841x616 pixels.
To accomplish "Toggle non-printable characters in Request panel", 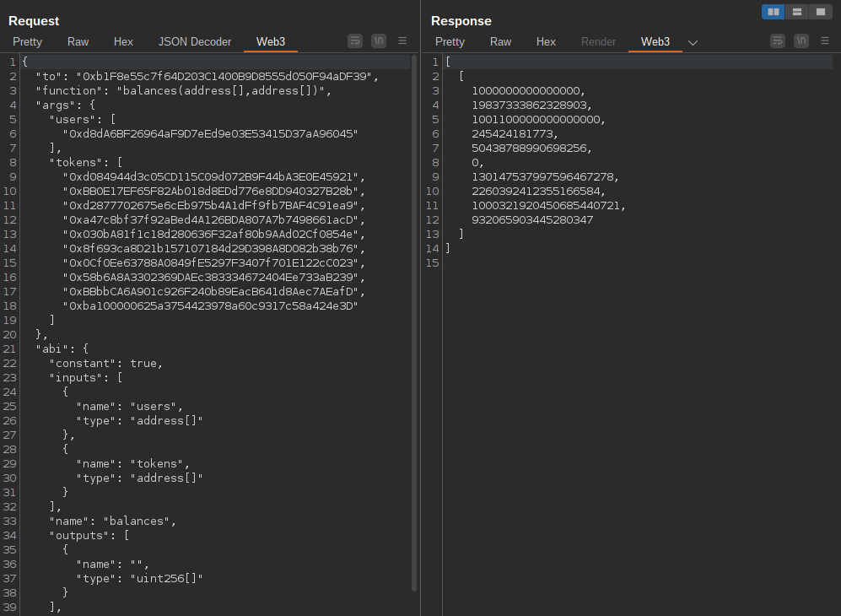I will click(379, 41).
